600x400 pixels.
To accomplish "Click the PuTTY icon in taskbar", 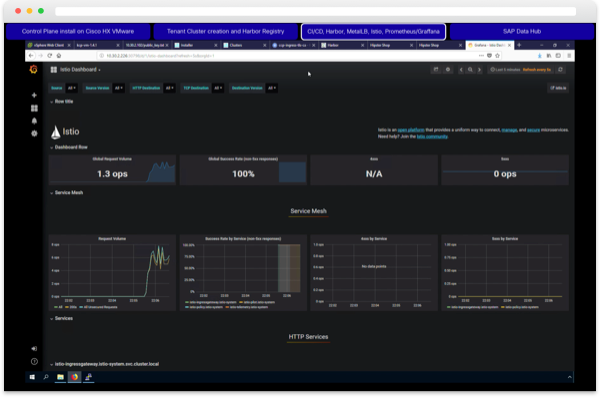I will (89, 377).
